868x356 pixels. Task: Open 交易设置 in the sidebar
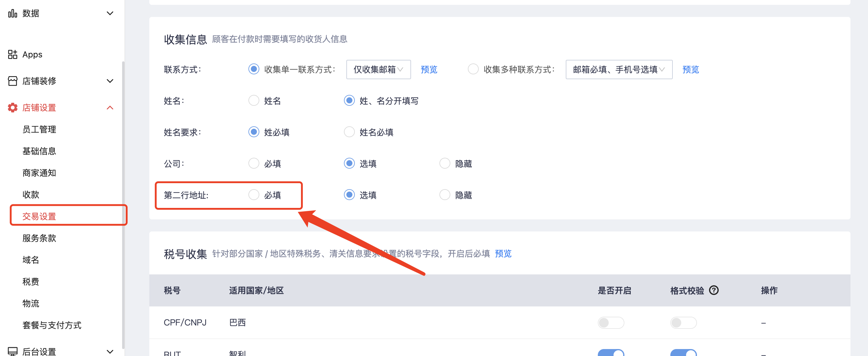point(39,216)
